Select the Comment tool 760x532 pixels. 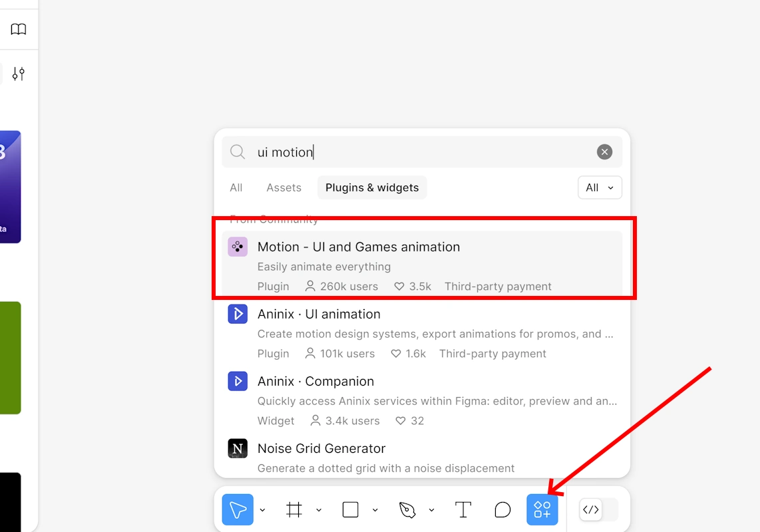click(502, 509)
